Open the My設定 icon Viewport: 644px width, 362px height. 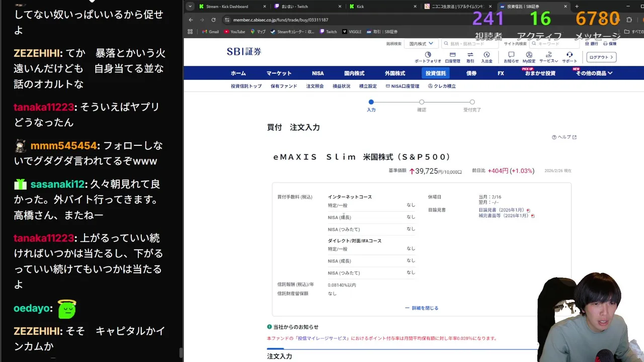529,55
